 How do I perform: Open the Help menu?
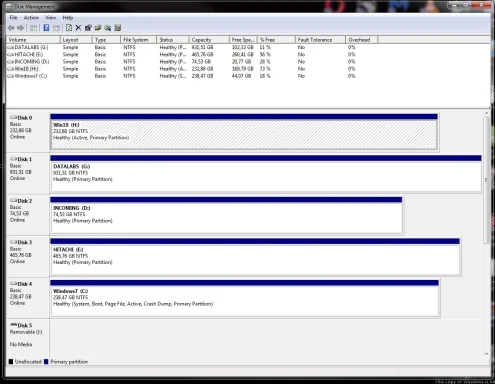click(x=68, y=18)
